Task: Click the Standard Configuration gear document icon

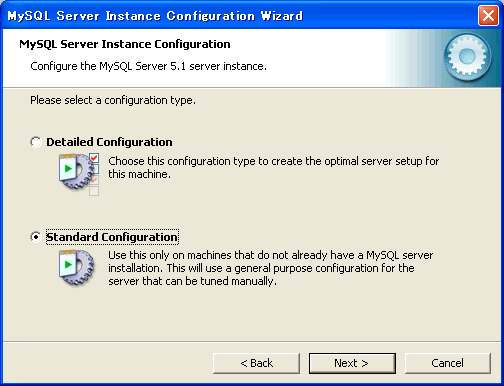Action: point(76,267)
